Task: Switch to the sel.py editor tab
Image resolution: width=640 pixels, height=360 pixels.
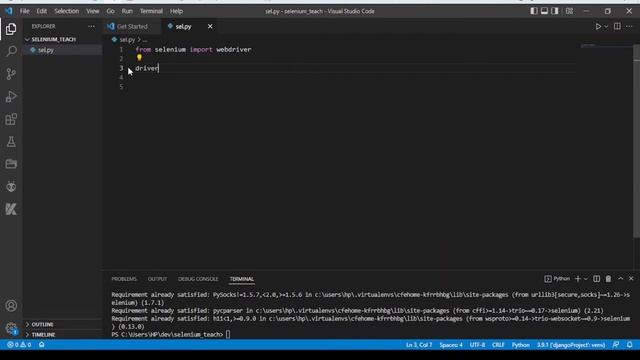Action: click(184, 27)
